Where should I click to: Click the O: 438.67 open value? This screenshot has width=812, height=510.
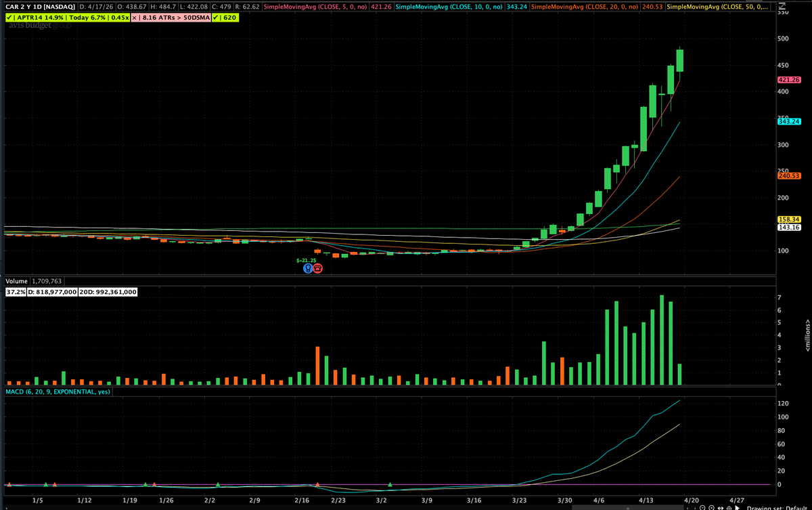pyautogui.click(x=132, y=7)
